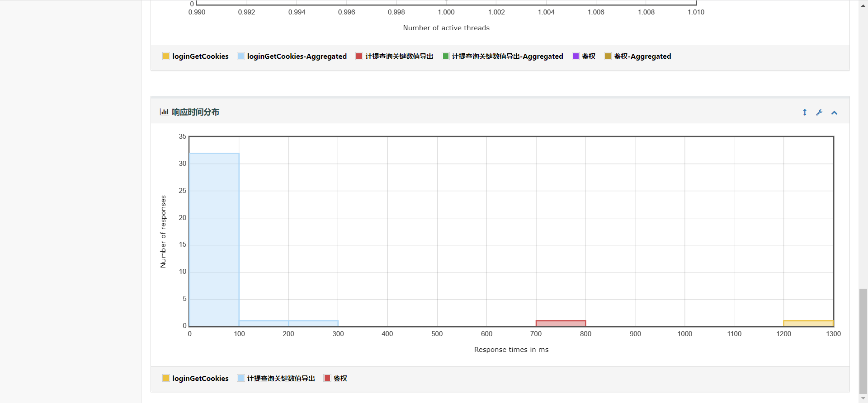Click the red histogram bar at 700-800 ms
The image size is (868, 403).
(x=561, y=323)
